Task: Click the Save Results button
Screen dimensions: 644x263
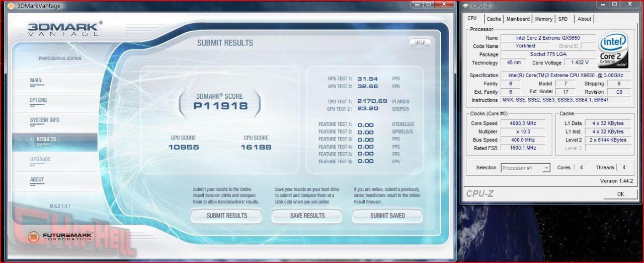Action: pyautogui.click(x=307, y=216)
